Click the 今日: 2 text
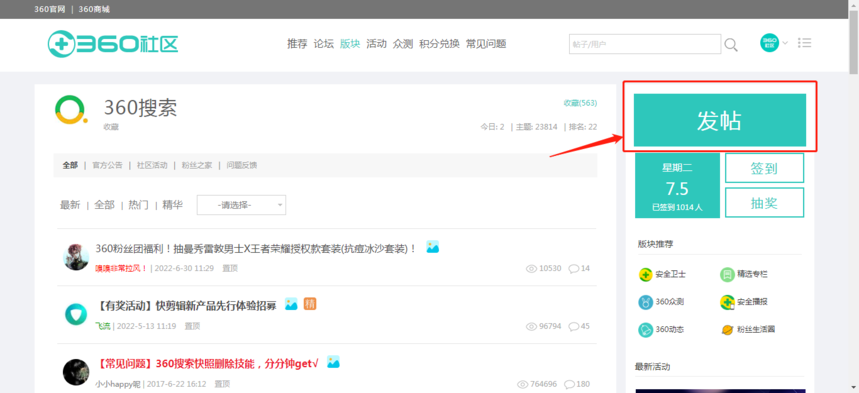 coord(493,127)
